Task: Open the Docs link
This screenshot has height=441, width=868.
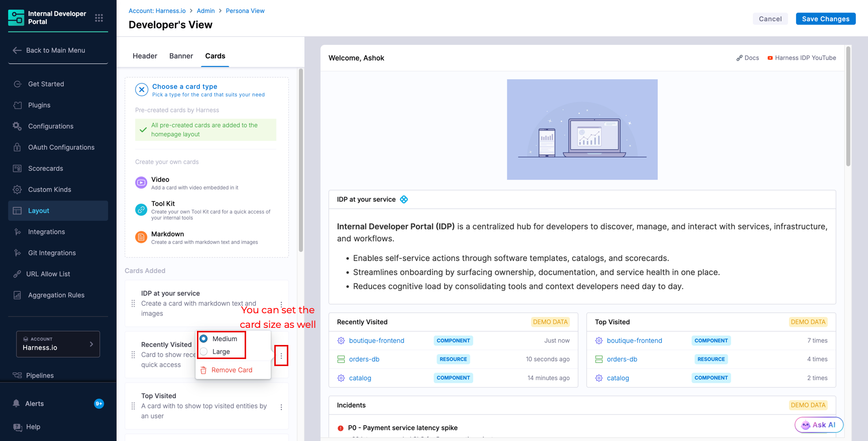Action: tap(747, 58)
